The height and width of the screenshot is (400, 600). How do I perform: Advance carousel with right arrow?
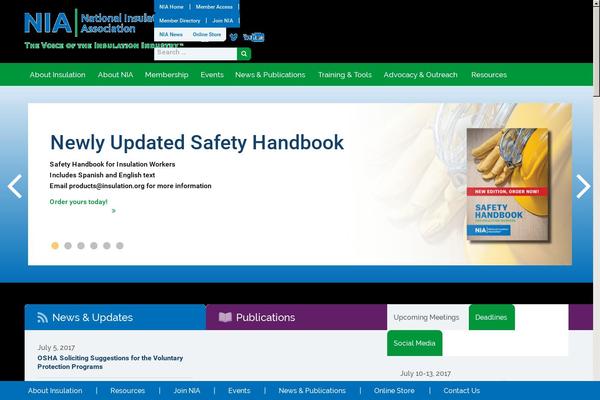pyautogui.click(x=584, y=186)
